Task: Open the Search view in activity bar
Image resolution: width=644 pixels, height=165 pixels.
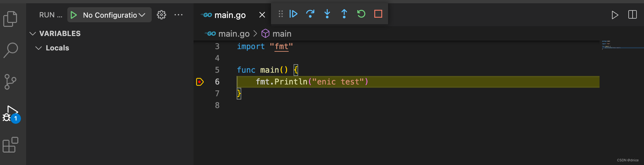Action: [x=10, y=50]
